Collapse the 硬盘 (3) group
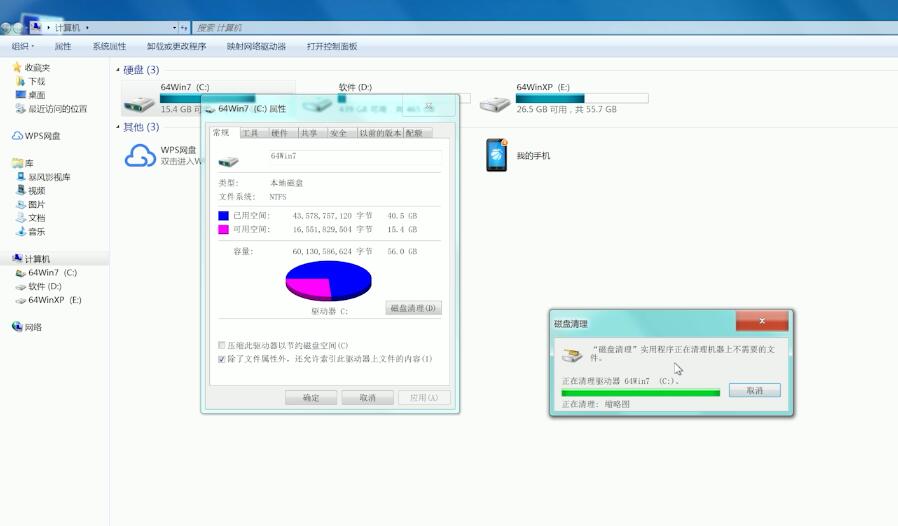 pyautogui.click(x=118, y=70)
